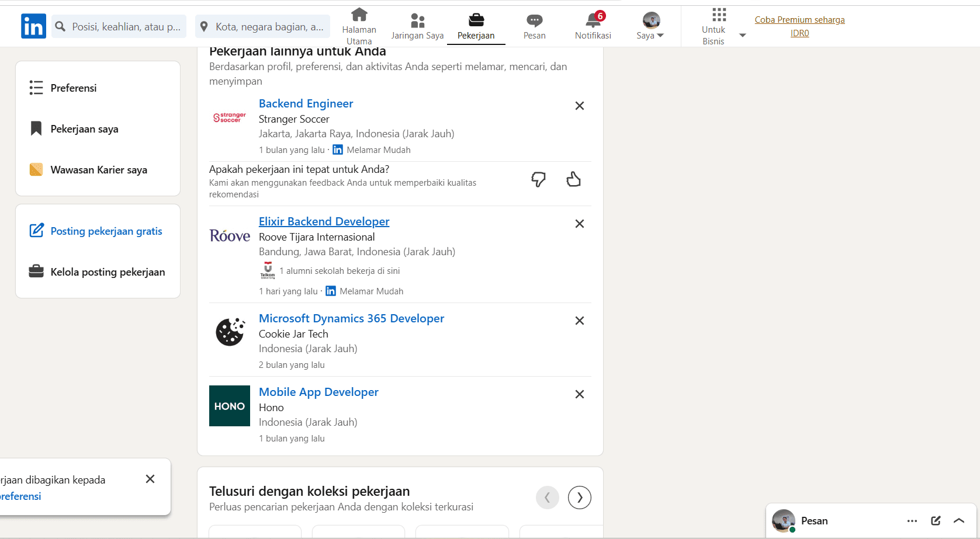Compose a new message icon
980x539 pixels.
[x=936, y=521]
